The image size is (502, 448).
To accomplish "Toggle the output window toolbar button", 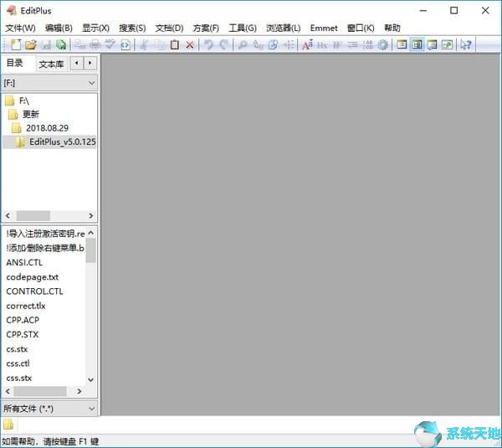I will coord(432,44).
